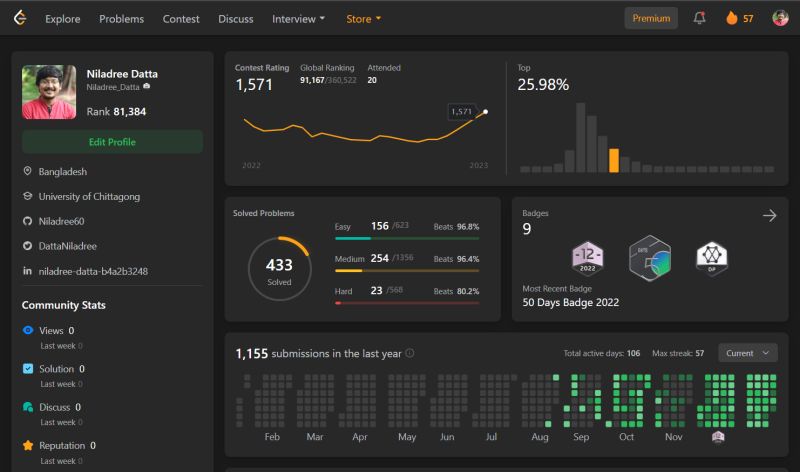
Task: Click the Beats 96.8% Easy stat
Action: (456, 227)
